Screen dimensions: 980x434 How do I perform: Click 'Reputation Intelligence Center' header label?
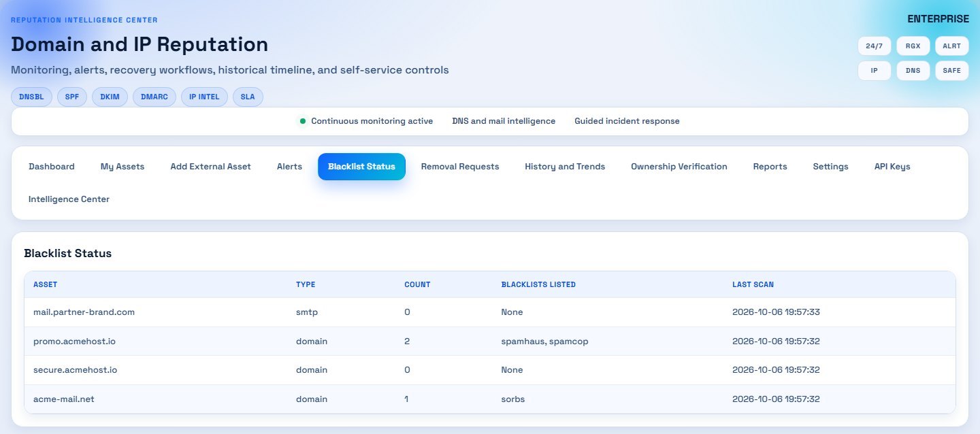[x=84, y=20]
